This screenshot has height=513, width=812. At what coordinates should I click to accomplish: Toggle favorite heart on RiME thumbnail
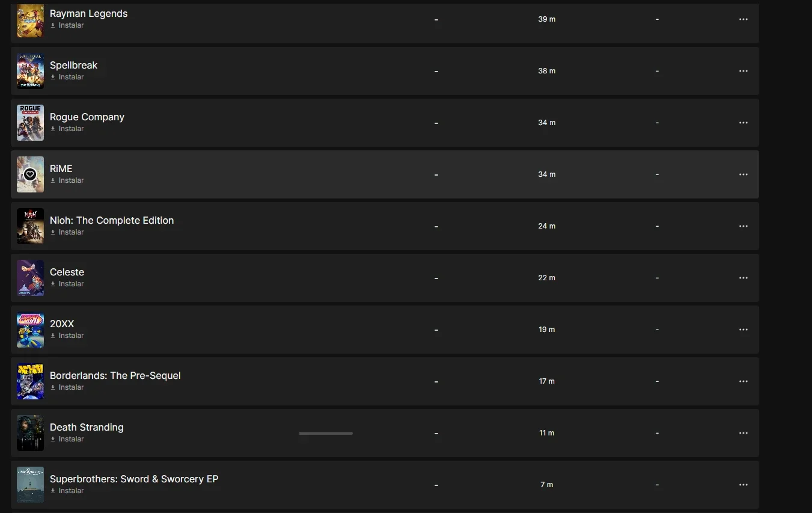[30, 174]
